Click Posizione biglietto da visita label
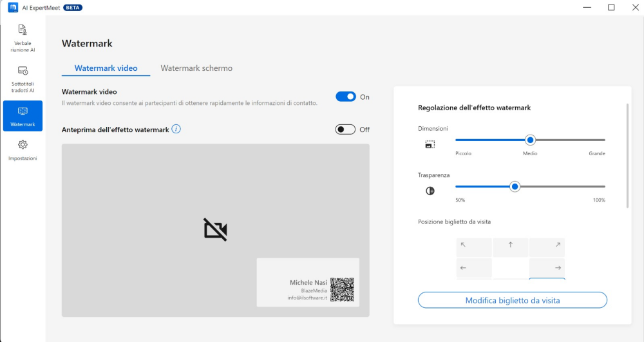The height and width of the screenshot is (342, 644). coord(454,222)
